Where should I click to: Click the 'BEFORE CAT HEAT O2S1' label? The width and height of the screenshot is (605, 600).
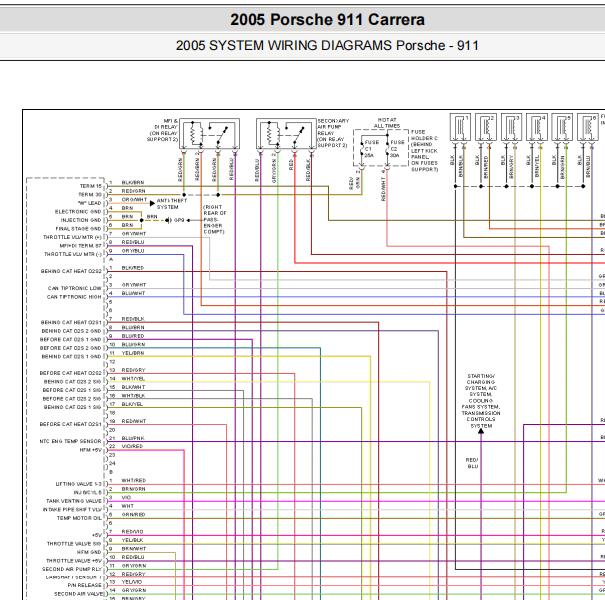point(71,424)
